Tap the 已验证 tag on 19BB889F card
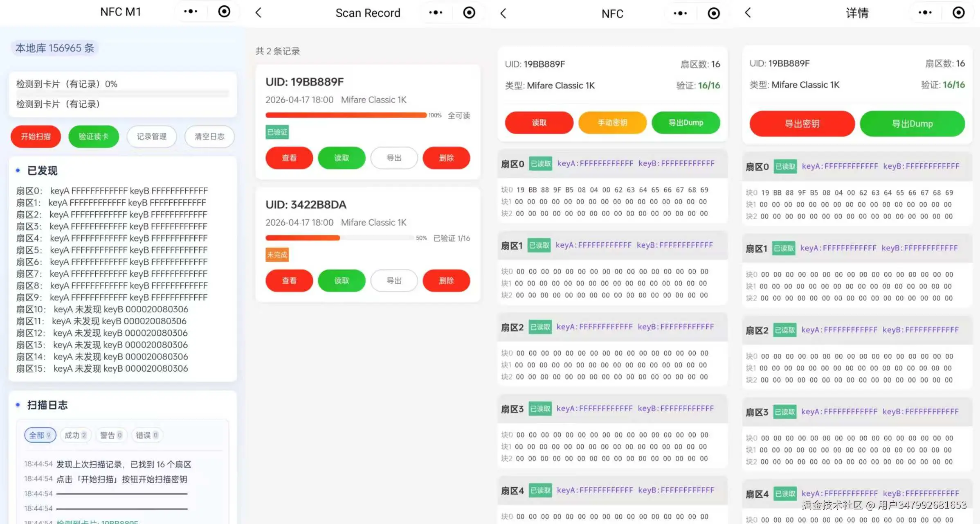Screen dimensions: 980x524 (x=277, y=132)
